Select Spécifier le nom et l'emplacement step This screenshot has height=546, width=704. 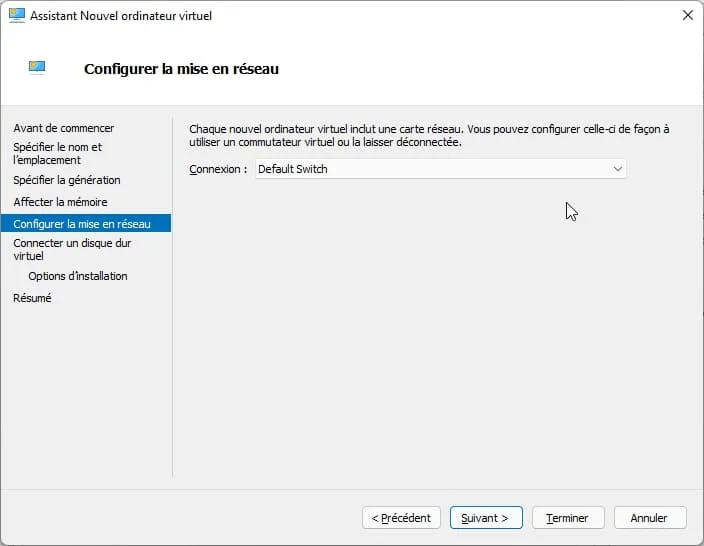pos(57,153)
